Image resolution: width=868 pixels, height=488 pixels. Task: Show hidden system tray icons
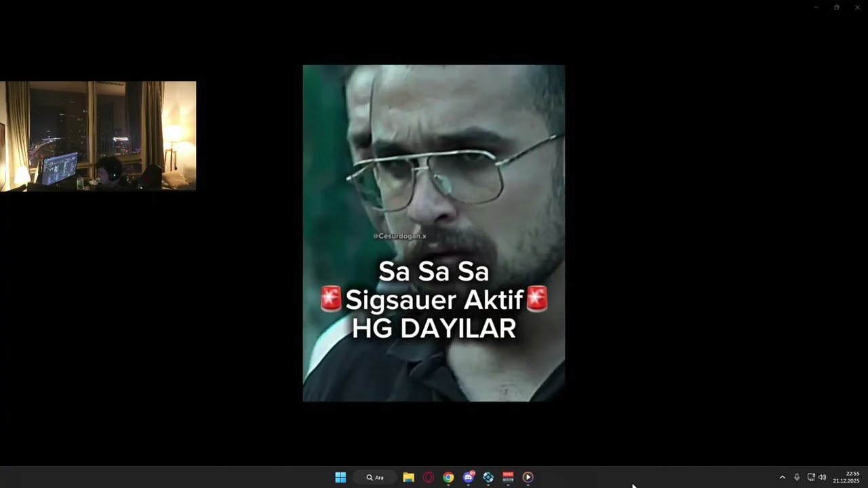[x=782, y=477]
